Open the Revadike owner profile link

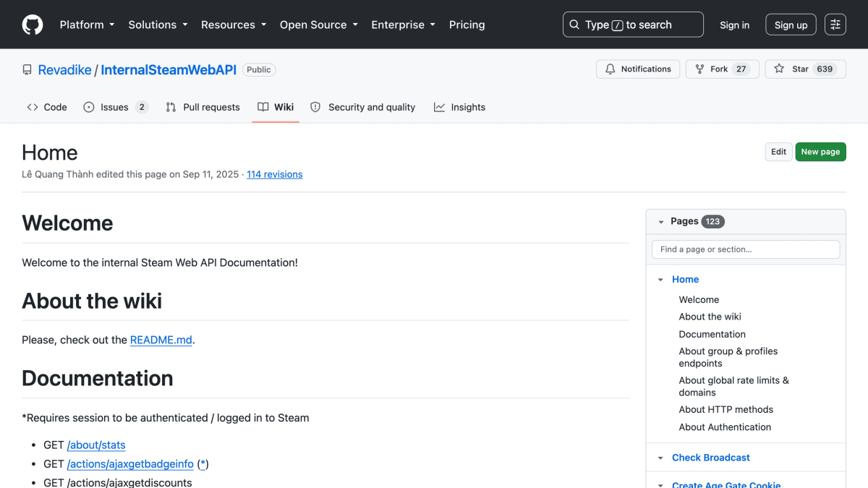tap(64, 70)
